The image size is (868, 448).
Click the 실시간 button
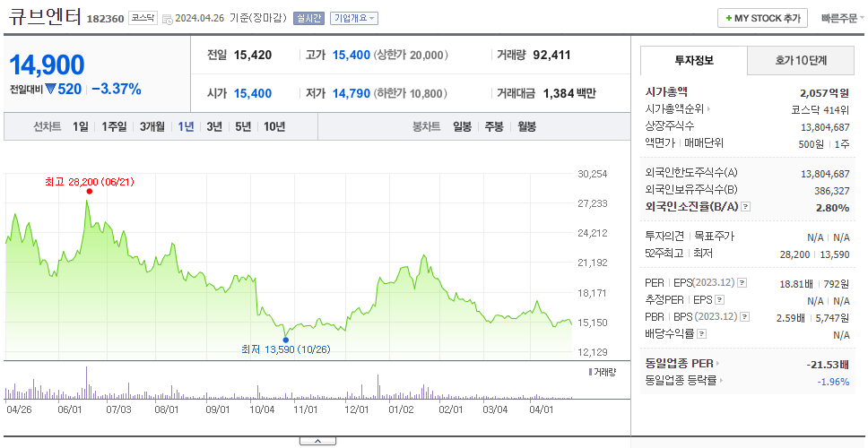[308, 18]
